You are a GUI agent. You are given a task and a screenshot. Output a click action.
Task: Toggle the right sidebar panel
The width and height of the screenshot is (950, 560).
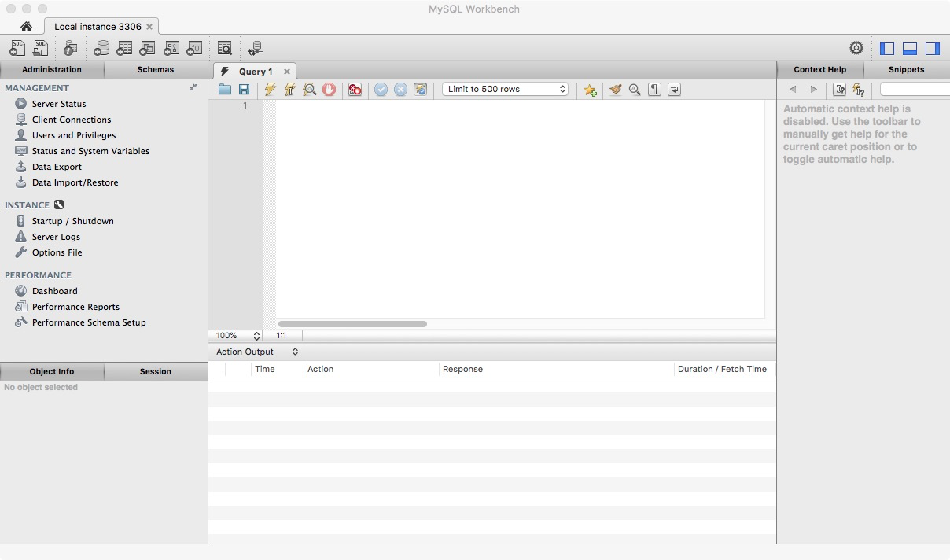(933, 49)
